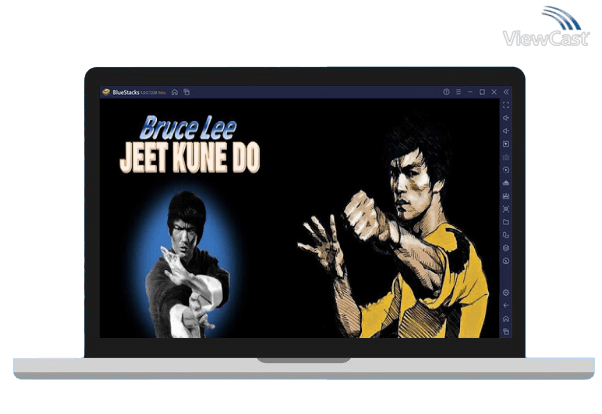The width and height of the screenshot is (602, 414).
Task: Open the BlueStacks home screen from title bar
Action: 175,92
